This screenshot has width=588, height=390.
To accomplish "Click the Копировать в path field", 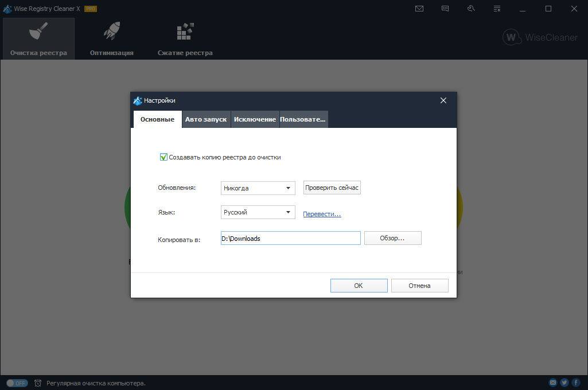I will (x=291, y=238).
